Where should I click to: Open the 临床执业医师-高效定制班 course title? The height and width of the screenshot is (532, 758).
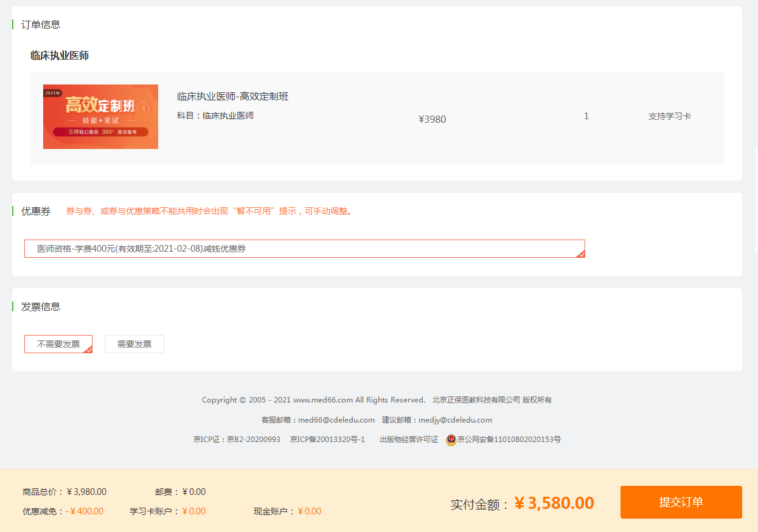point(232,97)
